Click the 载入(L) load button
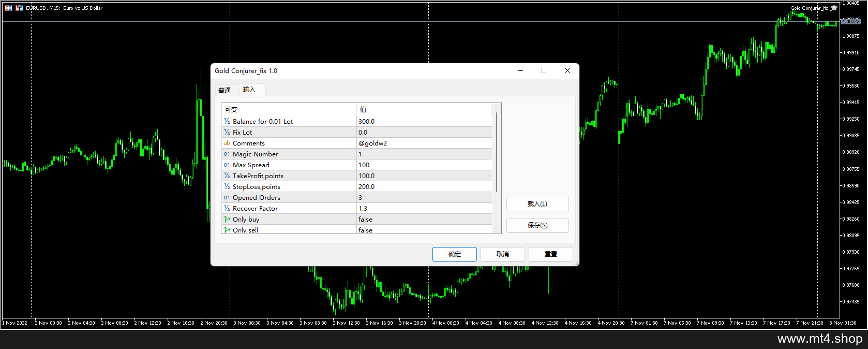Image resolution: width=868 pixels, height=349 pixels. [x=537, y=204]
